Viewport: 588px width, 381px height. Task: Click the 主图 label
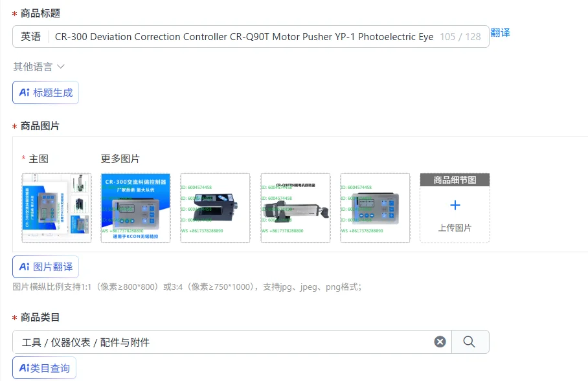pyautogui.click(x=39, y=159)
